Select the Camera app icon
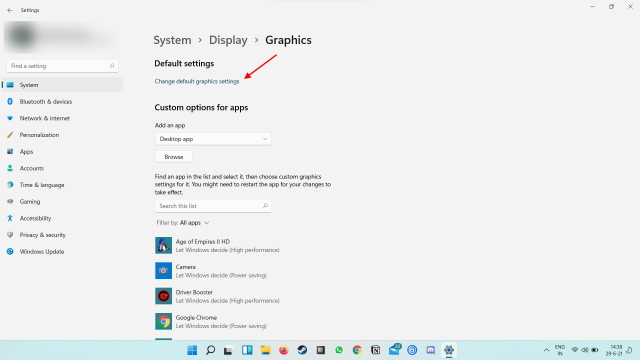This screenshot has height=360, width=640. (x=163, y=271)
